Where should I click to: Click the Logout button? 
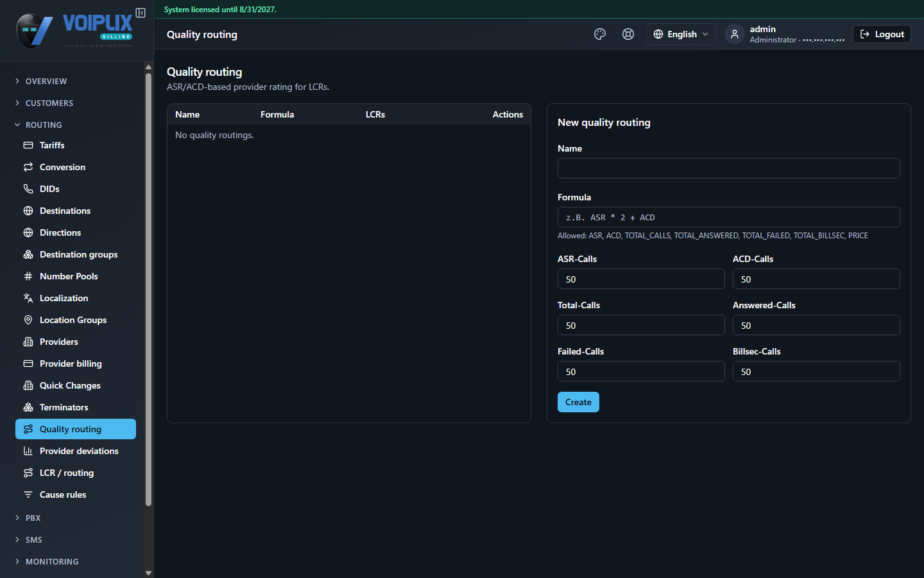pos(882,34)
